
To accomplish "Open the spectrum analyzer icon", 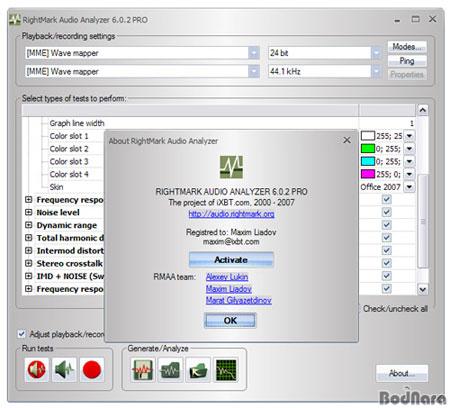I will click(226, 369).
